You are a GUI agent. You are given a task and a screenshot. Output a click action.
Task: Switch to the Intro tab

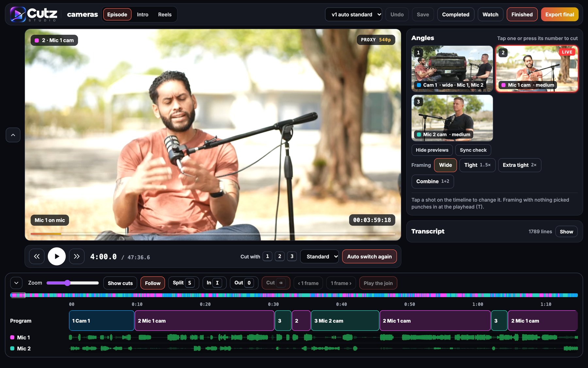click(x=142, y=14)
